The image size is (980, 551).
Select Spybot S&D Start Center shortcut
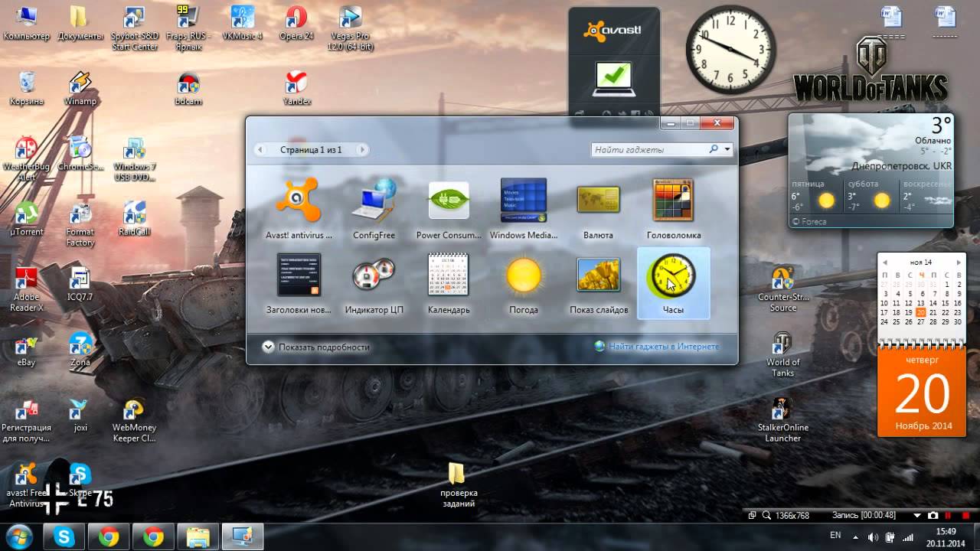(135, 28)
